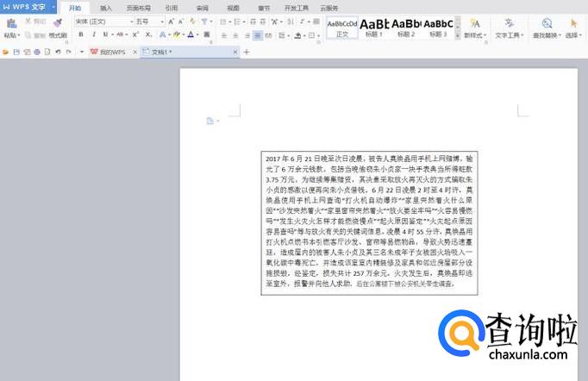Expand the font size dropdown 五号
The width and height of the screenshot is (588, 381).
tap(147, 21)
